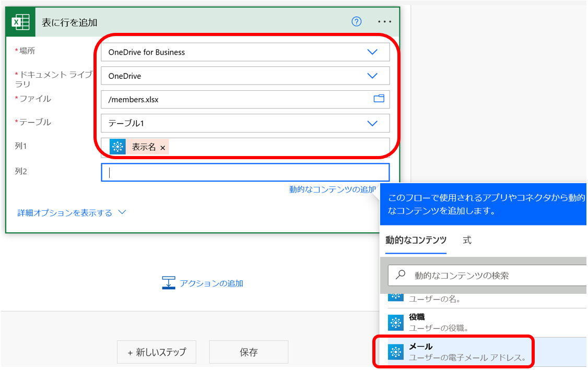Click the アクションの追加 link
This screenshot has height=370, width=588.
pos(211,283)
